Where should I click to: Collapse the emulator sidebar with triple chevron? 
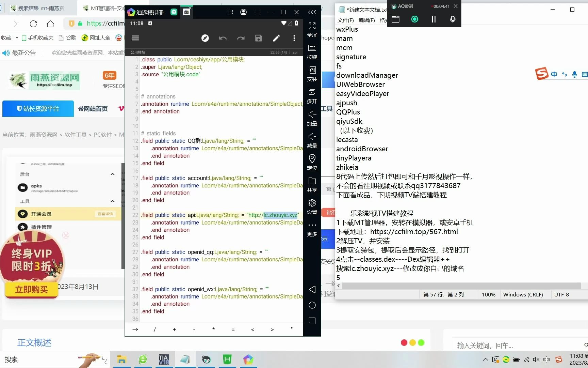point(312,12)
